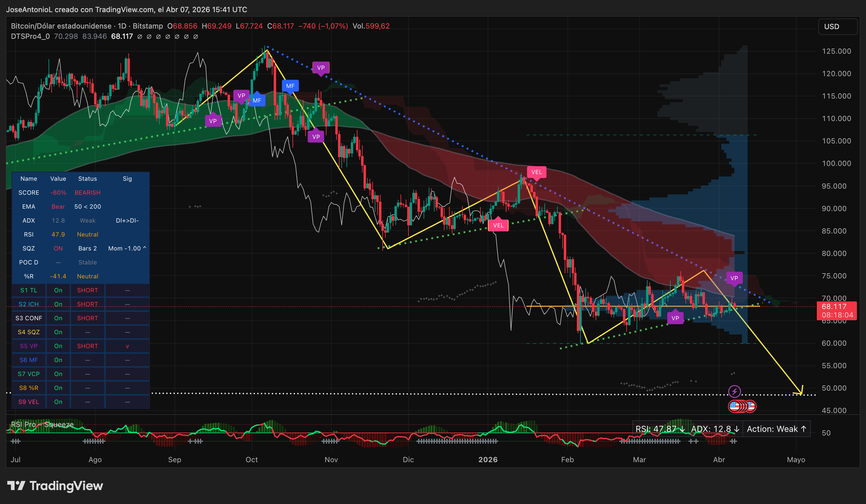The image size is (866, 504).
Task: Disable the S5 VP strategy toggle
Action: (58, 346)
